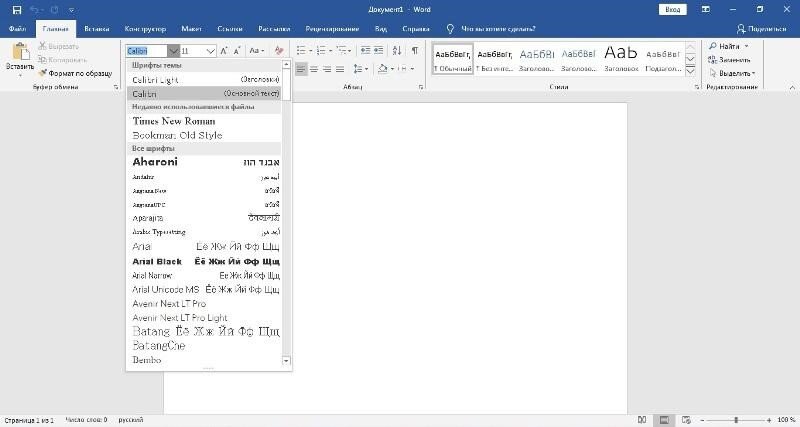The height and width of the screenshot is (427, 800).
Task: Expand the styles gallery More arrow
Action: (x=690, y=71)
